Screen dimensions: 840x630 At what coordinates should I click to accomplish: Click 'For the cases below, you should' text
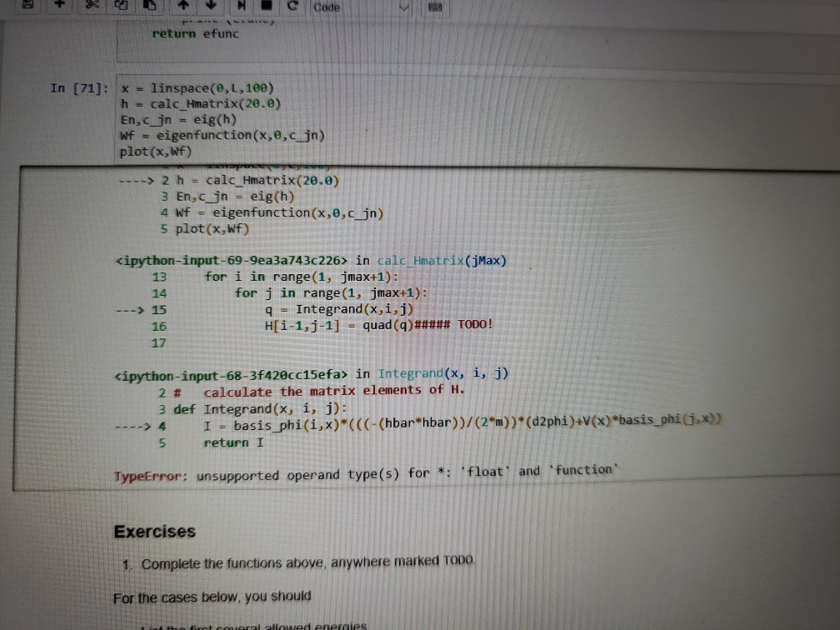pos(212,597)
